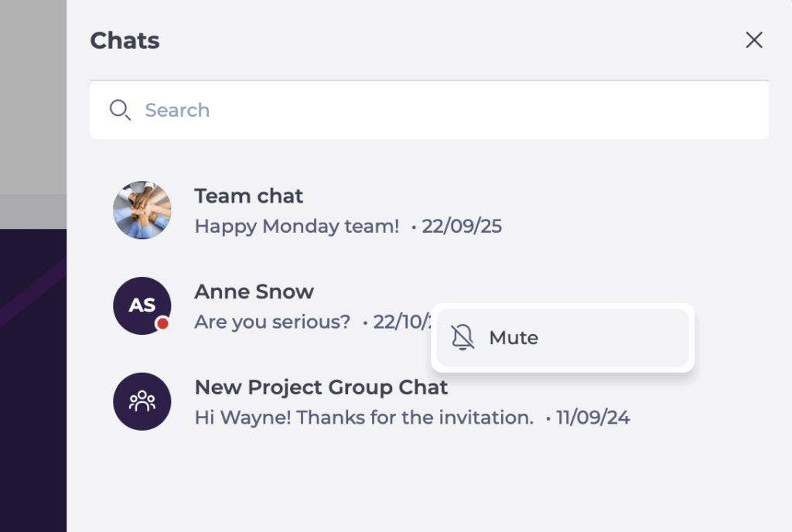Click the "Are you serious?" message preview

click(x=272, y=322)
